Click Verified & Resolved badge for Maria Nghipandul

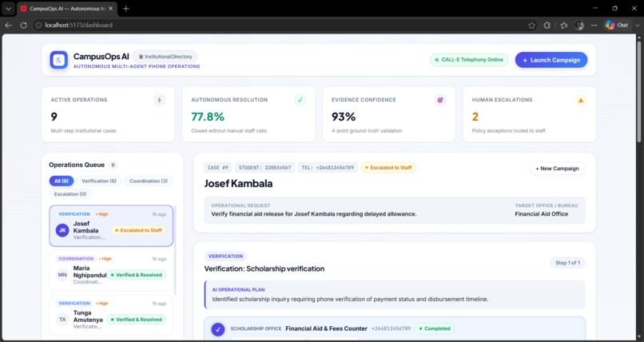pos(137,275)
